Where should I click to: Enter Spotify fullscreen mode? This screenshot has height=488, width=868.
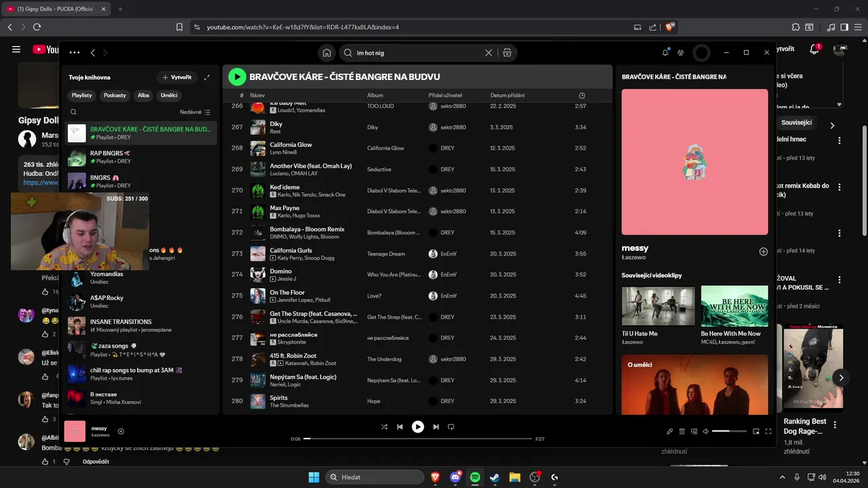768,431
